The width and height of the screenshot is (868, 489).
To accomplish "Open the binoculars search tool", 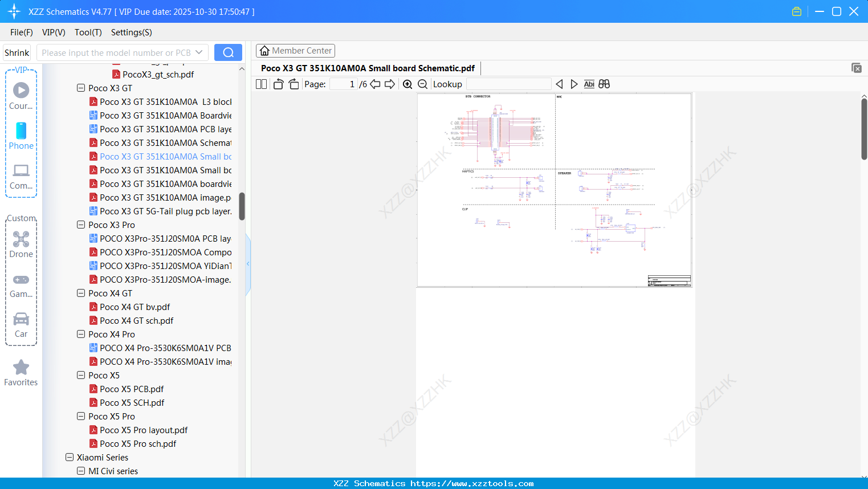I will pyautogui.click(x=604, y=84).
